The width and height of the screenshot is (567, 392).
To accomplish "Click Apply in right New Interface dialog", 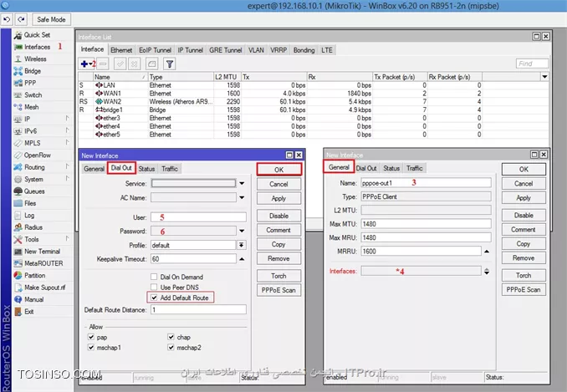I will pos(524,197).
